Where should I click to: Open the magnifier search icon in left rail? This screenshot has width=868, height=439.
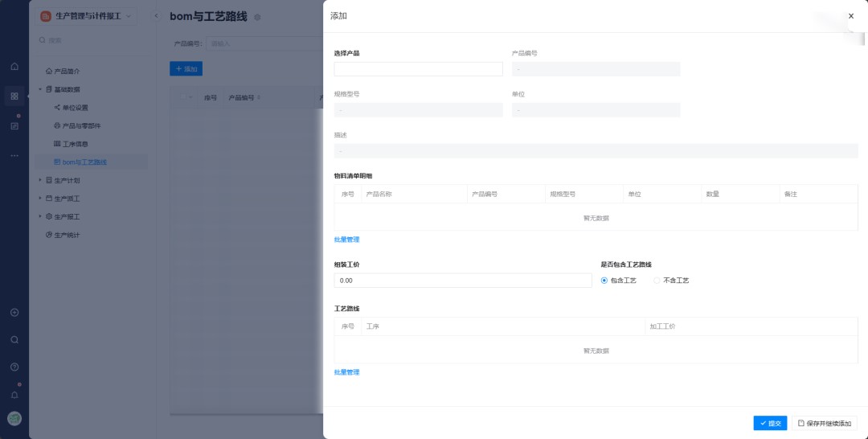14,339
